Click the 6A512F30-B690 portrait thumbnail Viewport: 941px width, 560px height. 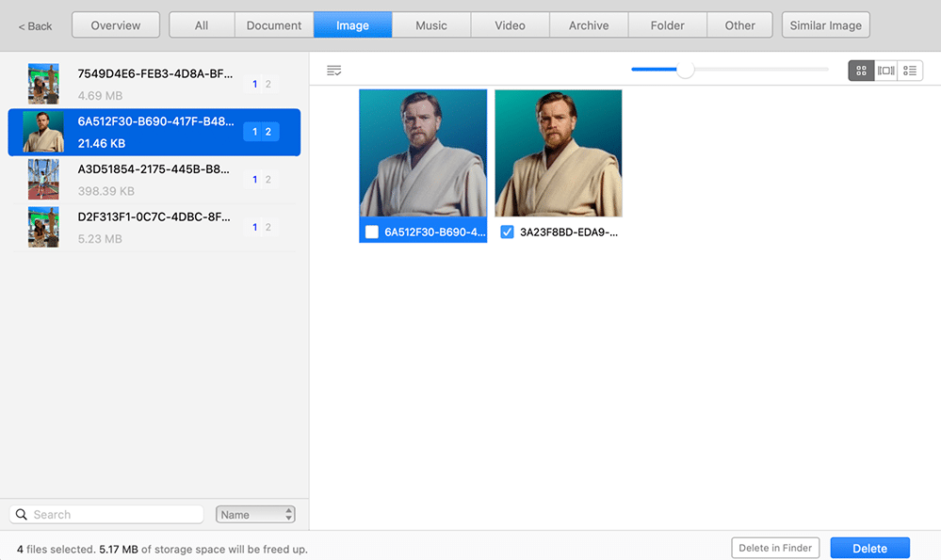423,152
